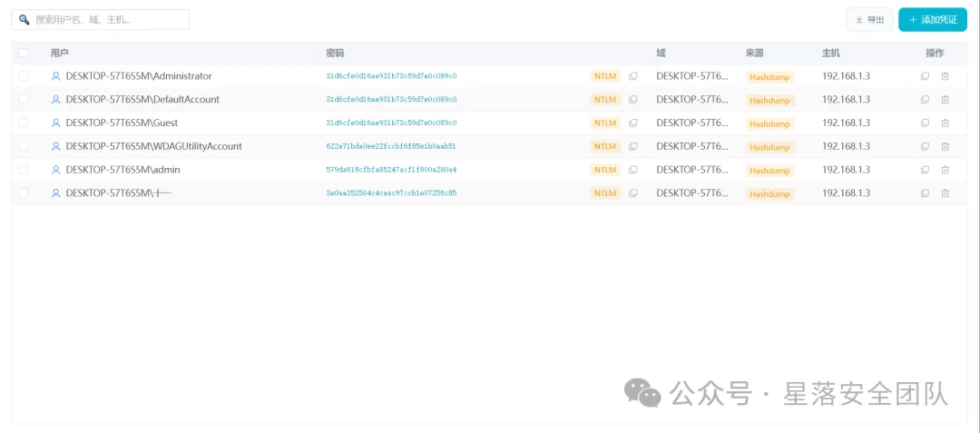Image resolution: width=980 pixels, height=433 pixels.
Task: Click the Administrator user avatar icon
Action: [55, 76]
